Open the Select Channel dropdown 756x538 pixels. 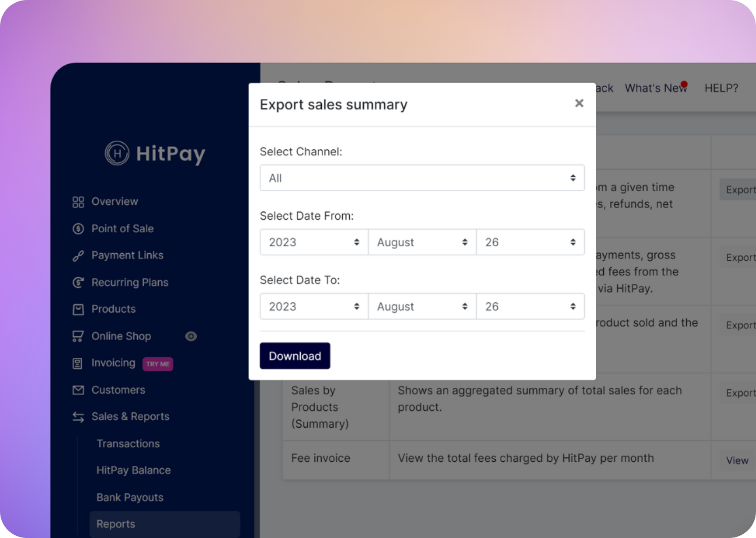422,178
